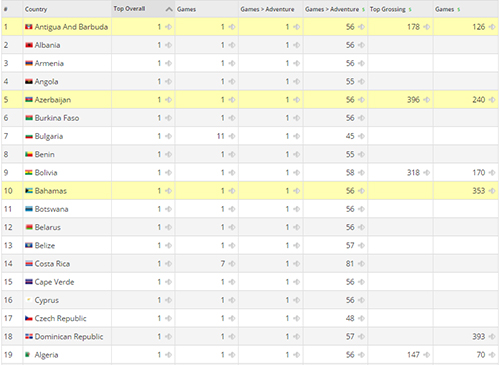Click arrow icon beside Costa Rica's 81 rank
The image size is (500, 365).
coord(361,264)
